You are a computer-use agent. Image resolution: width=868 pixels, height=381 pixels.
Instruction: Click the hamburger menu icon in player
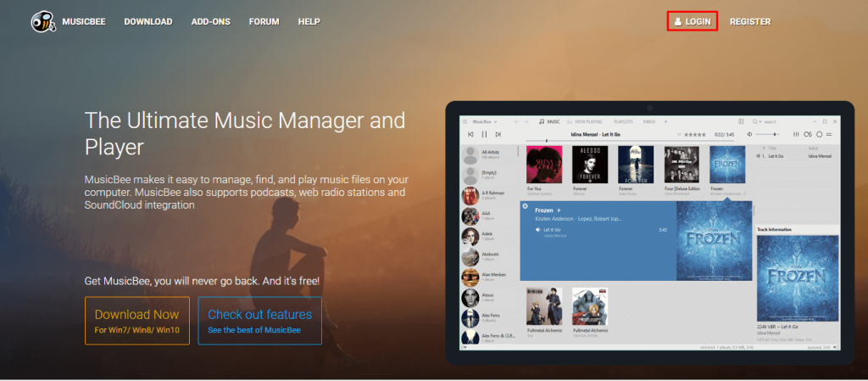click(x=465, y=121)
